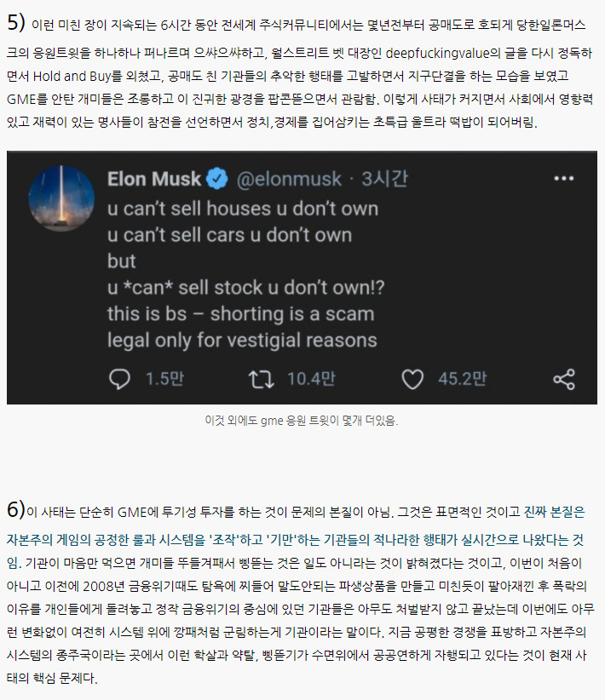
Task: Click the 45.2만 like count
Action: pos(462,379)
